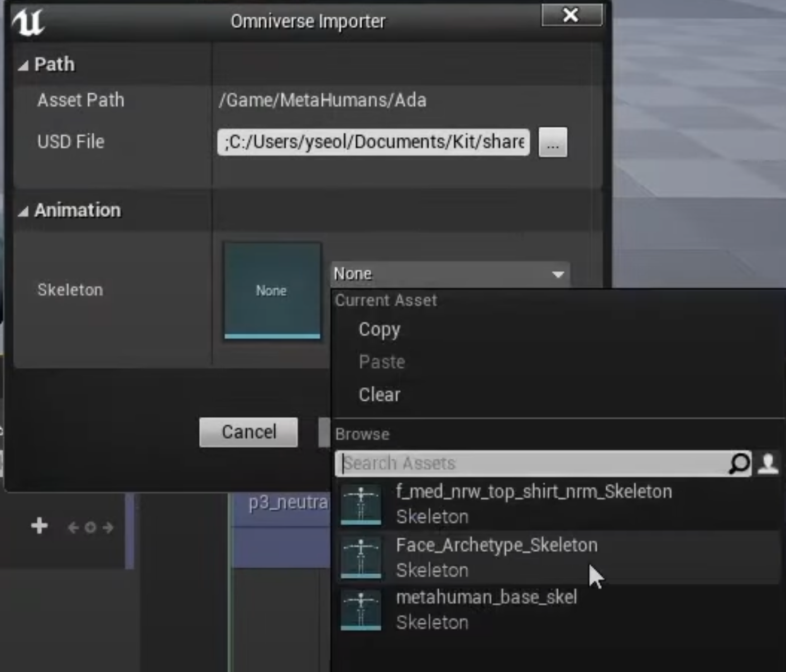Select metahuman_base_skel asset
Viewport: 786px width, 672px height.
coord(558,610)
